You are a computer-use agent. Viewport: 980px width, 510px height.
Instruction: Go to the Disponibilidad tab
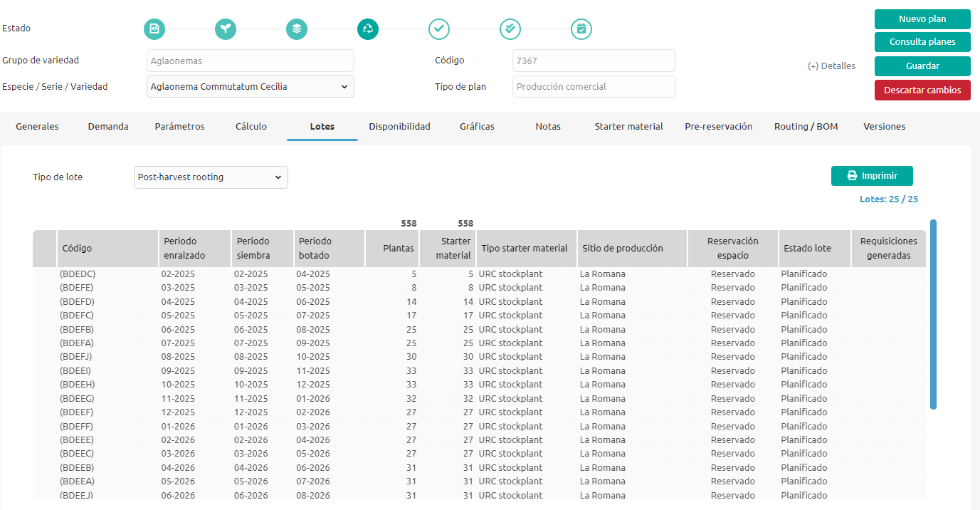point(399,127)
